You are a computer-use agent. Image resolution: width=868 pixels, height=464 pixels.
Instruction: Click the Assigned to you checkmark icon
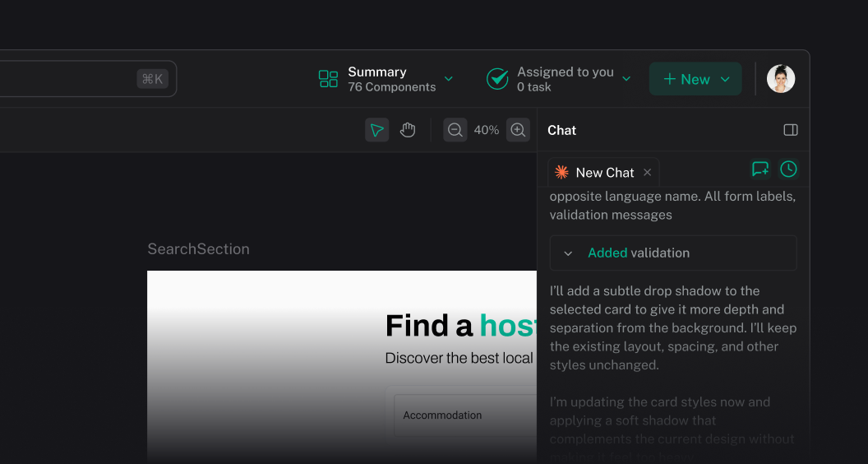pos(497,79)
